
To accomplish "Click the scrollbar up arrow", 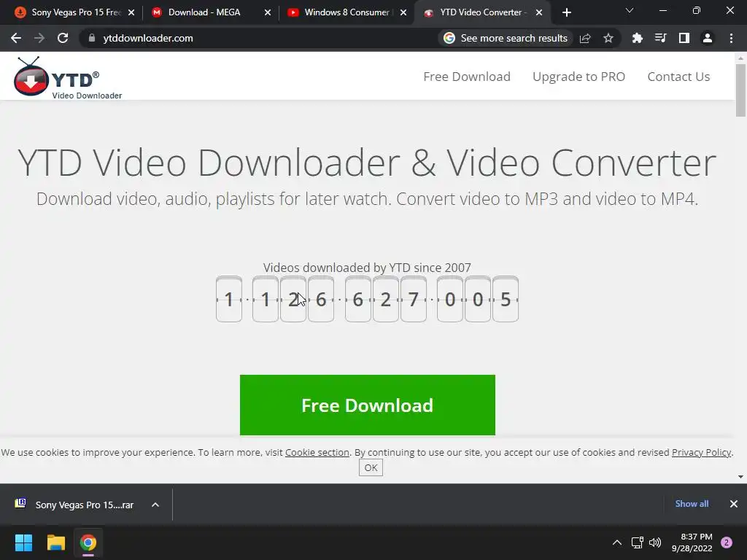I will [x=740, y=58].
